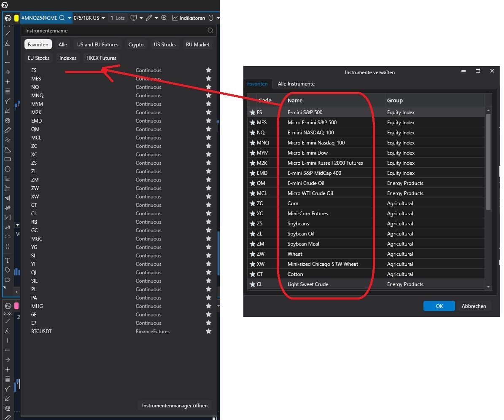Sort by the Name column header
The height and width of the screenshot is (420, 504).
point(335,101)
